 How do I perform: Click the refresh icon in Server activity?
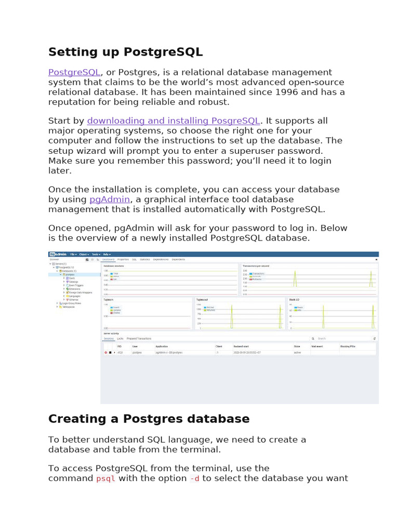tap(375, 339)
